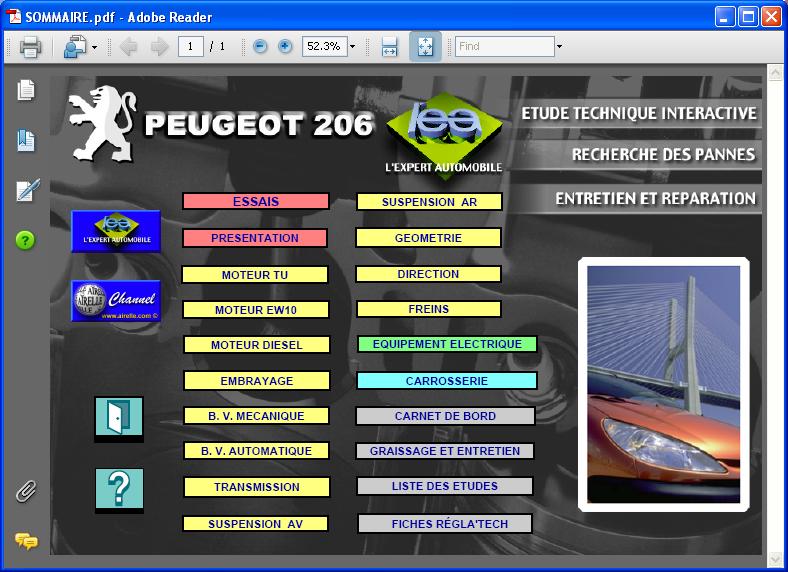This screenshot has width=788, height=572.
Task: Open dropdown arrow beside the collaborate icon
Action: coord(94,48)
